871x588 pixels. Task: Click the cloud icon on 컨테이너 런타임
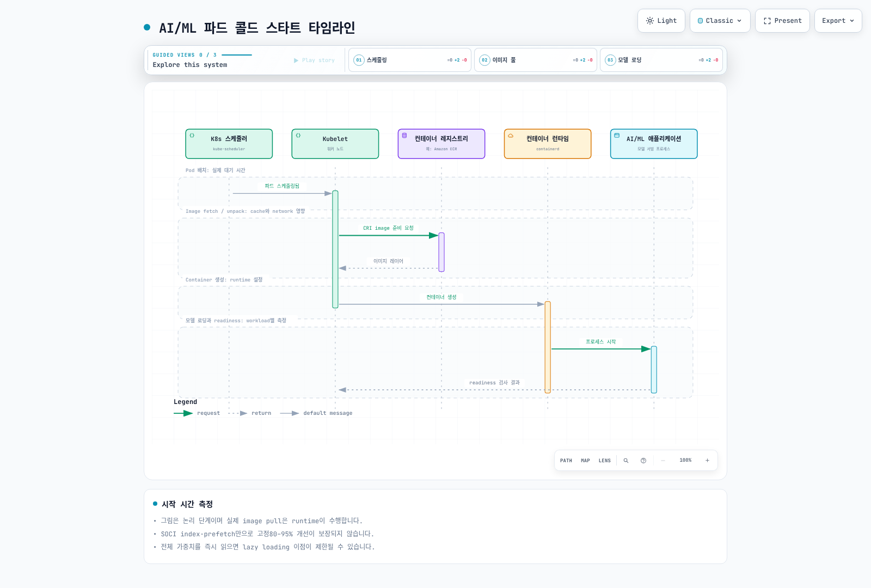click(511, 136)
